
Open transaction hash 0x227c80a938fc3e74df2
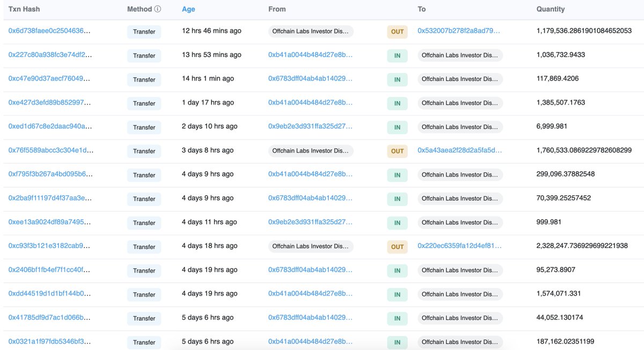click(x=50, y=55)
